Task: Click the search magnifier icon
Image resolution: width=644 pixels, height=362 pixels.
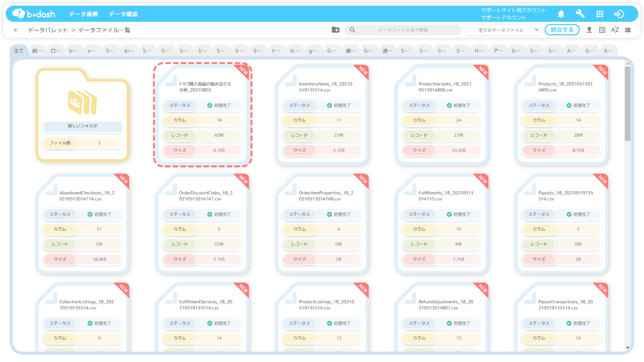Action: [353, 30]
